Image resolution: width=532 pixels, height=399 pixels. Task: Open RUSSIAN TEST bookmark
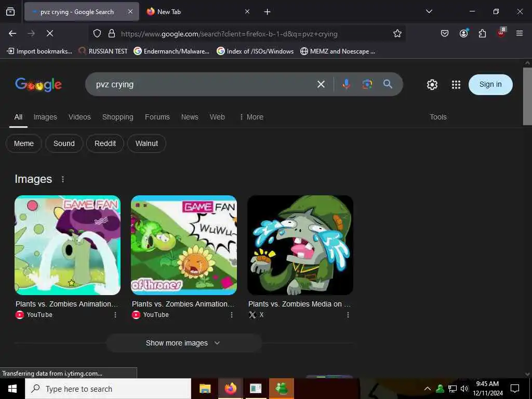pyautogui.click(x=103, y=51)
